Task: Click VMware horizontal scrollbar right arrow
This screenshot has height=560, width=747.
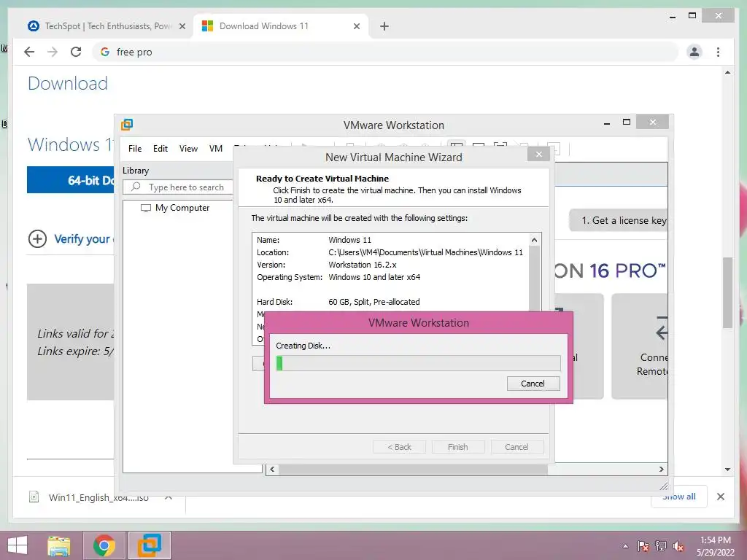Action: coord(661,469)
